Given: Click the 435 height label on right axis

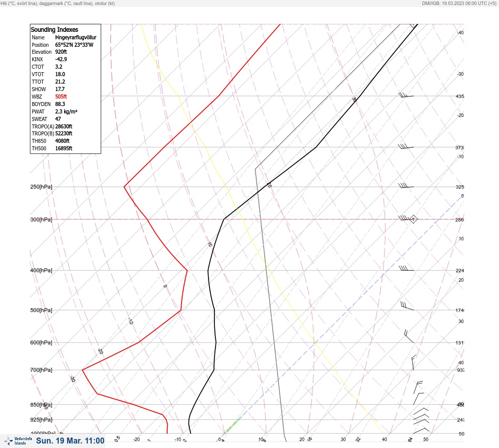Looking at the screenshot, I should pyautogui.click(x=460, y=96).
